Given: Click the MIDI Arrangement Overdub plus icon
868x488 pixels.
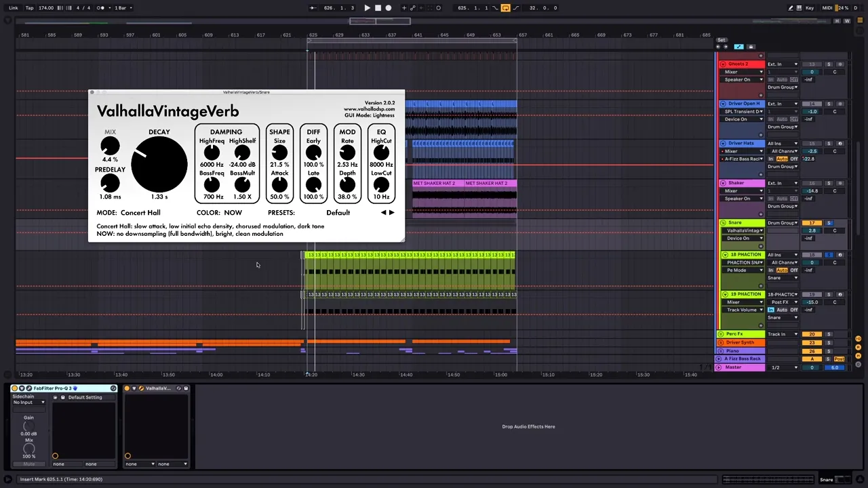Looking at the screenshot, I should (x=404, y=8).
